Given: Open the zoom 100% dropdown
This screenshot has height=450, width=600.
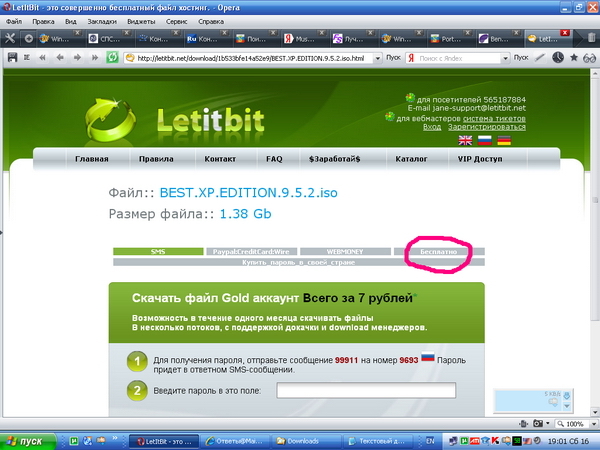Looking at the screenshot, I should click(593, 424).
